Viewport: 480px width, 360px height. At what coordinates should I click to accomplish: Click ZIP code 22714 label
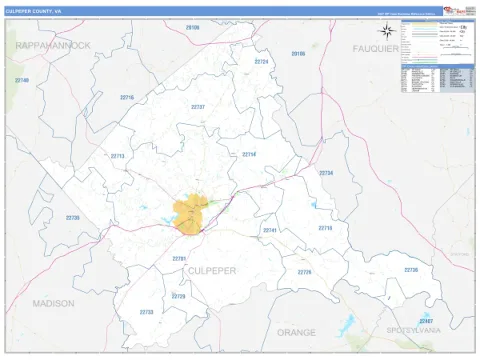point(249,155)
